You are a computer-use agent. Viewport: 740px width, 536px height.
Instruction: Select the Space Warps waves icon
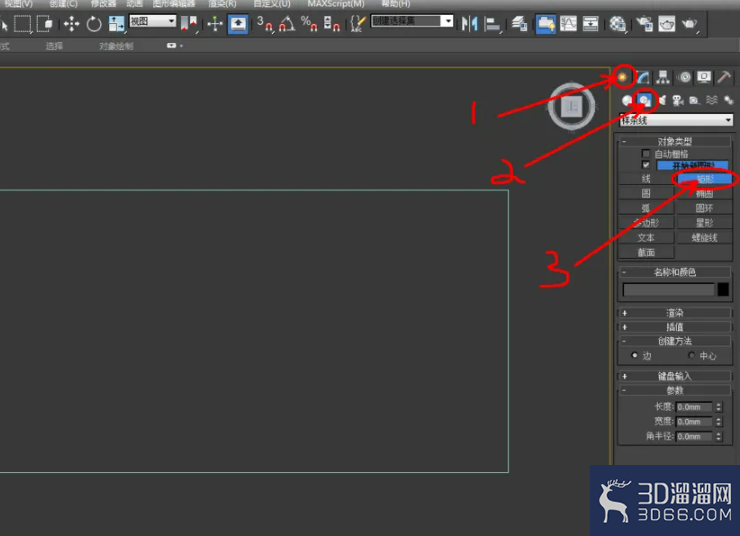pos(712,100)
